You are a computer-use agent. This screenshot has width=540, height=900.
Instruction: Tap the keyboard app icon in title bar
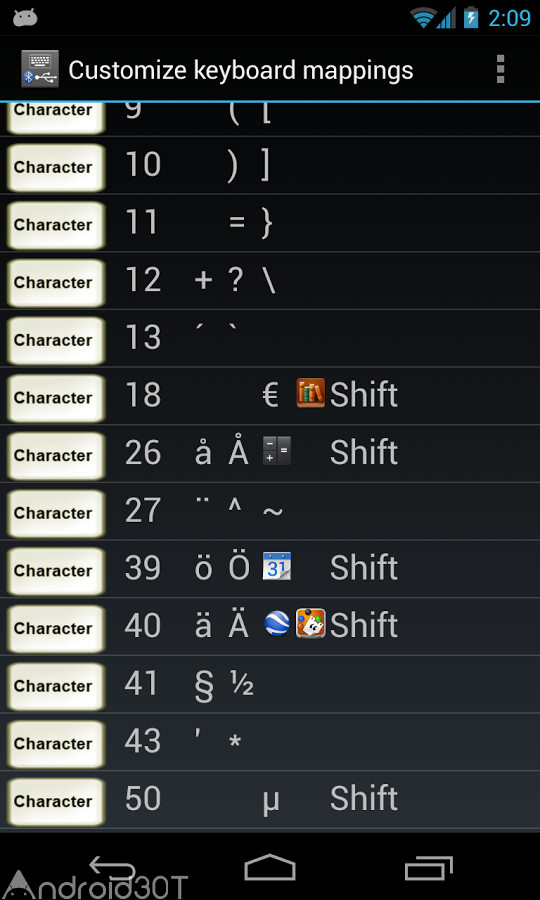click(x=40, y=69)
